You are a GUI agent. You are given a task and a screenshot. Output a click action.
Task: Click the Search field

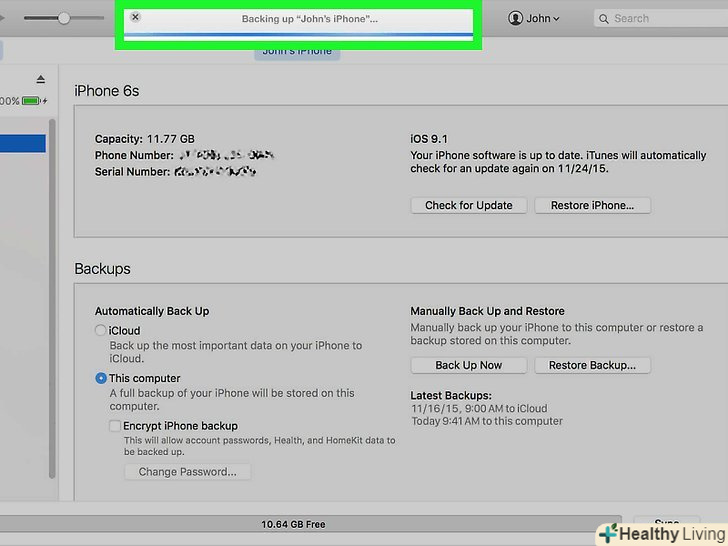(662, 19)
